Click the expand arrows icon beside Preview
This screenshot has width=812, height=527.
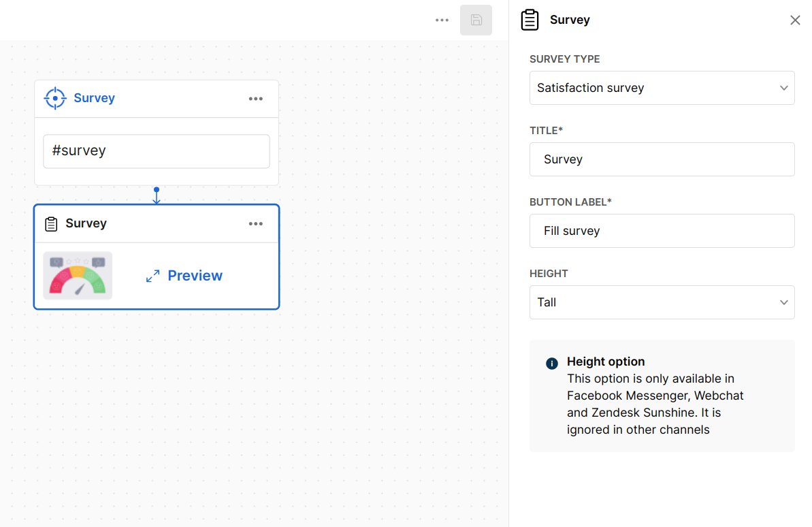pyautogui.click(x=153, y=276)
